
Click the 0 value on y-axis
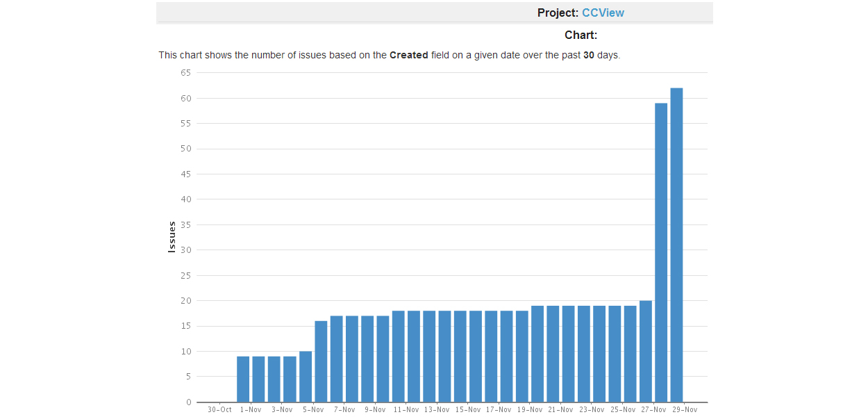(x=188, y=402)
